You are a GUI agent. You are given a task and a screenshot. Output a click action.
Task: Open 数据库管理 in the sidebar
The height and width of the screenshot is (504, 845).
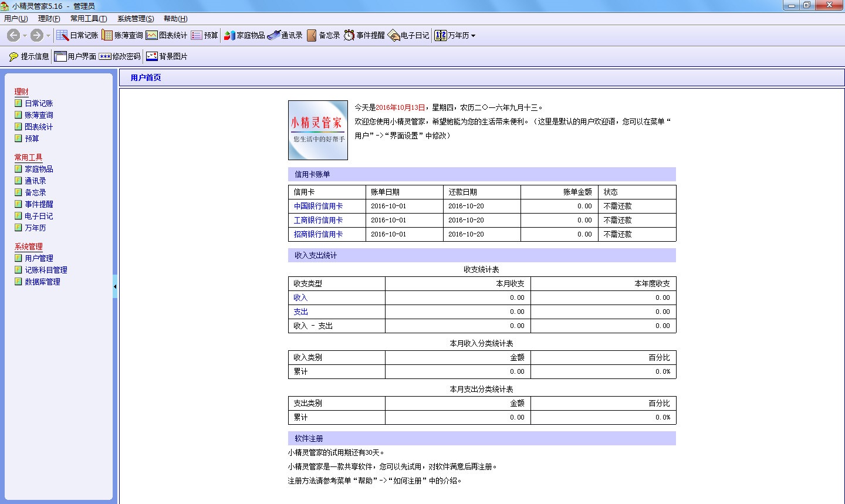pyautogui.click(x=42, y=282)
